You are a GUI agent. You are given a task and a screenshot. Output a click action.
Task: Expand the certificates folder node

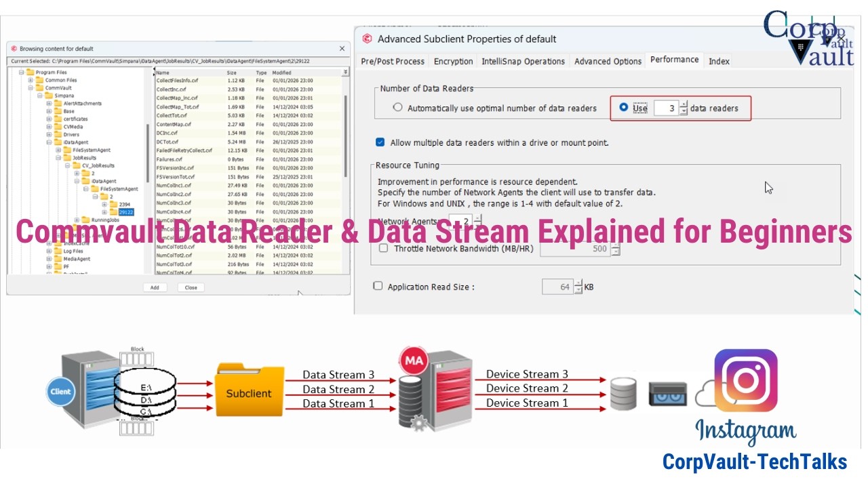click(49, 119)
